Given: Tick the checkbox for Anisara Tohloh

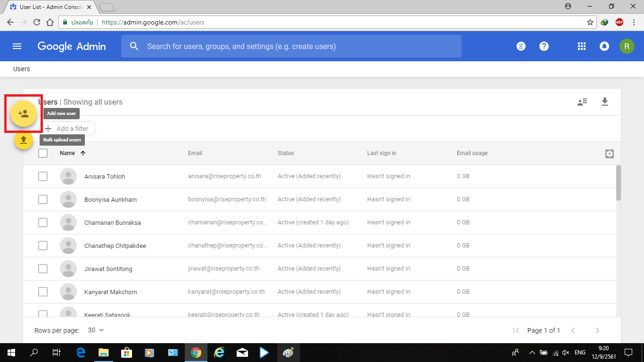Looking at the screenshot, I should pyautogui.click(x=43, y=176).
